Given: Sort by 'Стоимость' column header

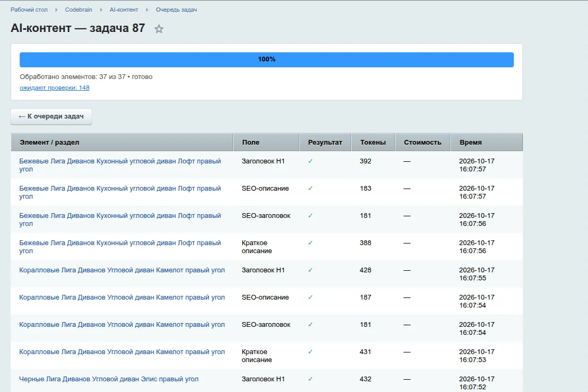Looking at the screenshot, I should (423, 142).
